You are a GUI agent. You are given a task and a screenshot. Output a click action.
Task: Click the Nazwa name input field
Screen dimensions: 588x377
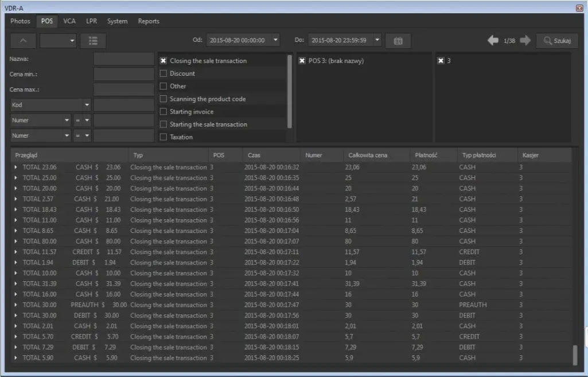[123, 59]
